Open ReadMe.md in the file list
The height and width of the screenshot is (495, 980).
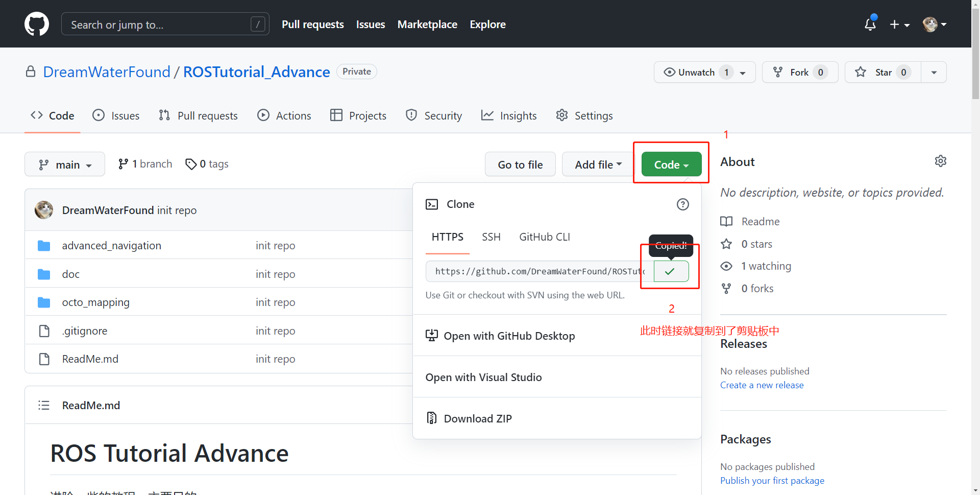(x=90, y=359)
